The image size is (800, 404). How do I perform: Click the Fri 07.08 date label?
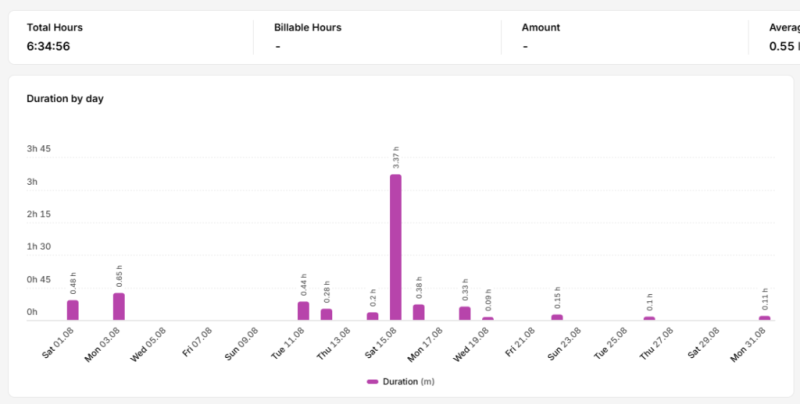point(197,342)
